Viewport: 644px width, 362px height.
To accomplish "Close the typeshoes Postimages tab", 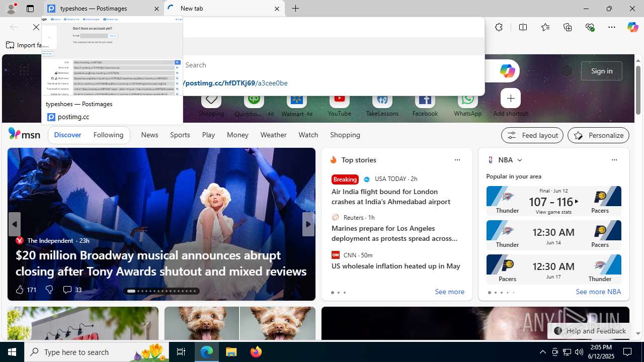I will [x=156, y=9].
